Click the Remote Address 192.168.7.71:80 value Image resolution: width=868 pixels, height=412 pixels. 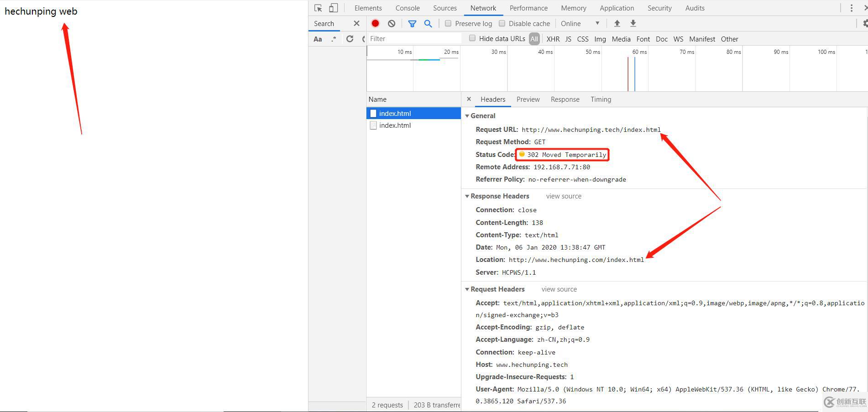[x=561, y=167]
